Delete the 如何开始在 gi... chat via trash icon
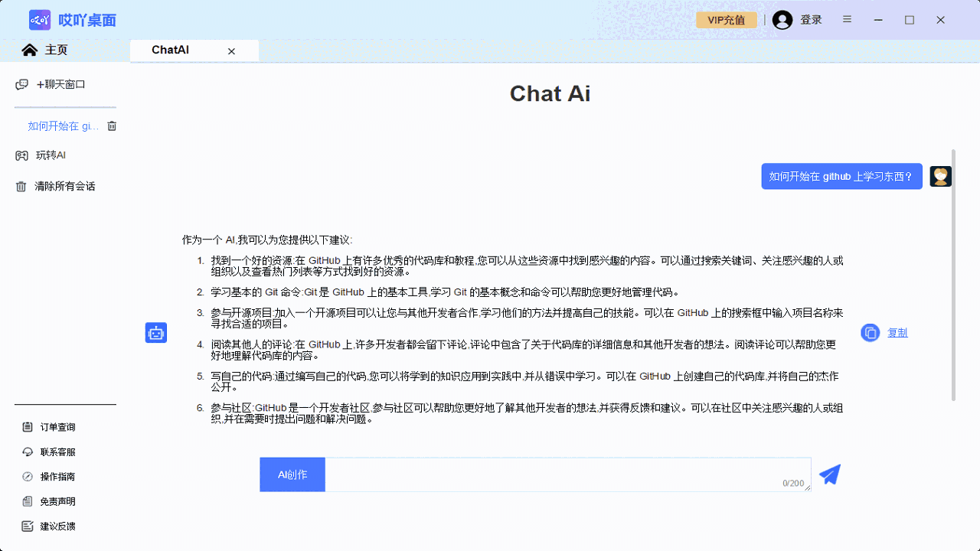The image size is (980, 551). pyautogui.click(x=112, y=126)
